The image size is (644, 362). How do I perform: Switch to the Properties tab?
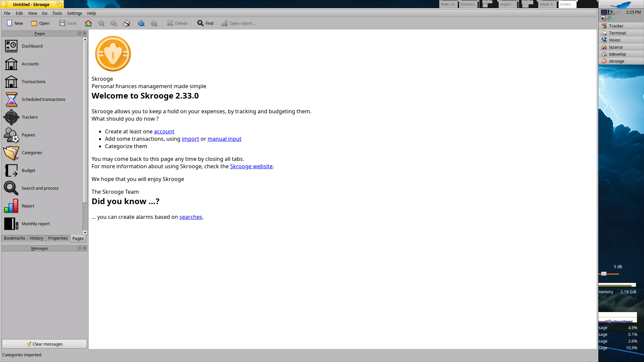58,238
